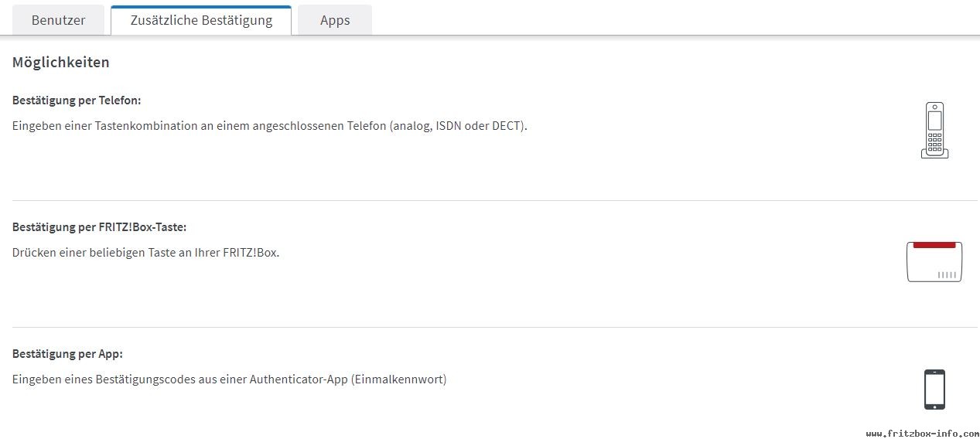The width and height of the screenshot is (980, 439).
Task: Click text 'Eingeben einer Tastenkombination an einem angeschlossenen Telefon'
Action: coord(199,126)
